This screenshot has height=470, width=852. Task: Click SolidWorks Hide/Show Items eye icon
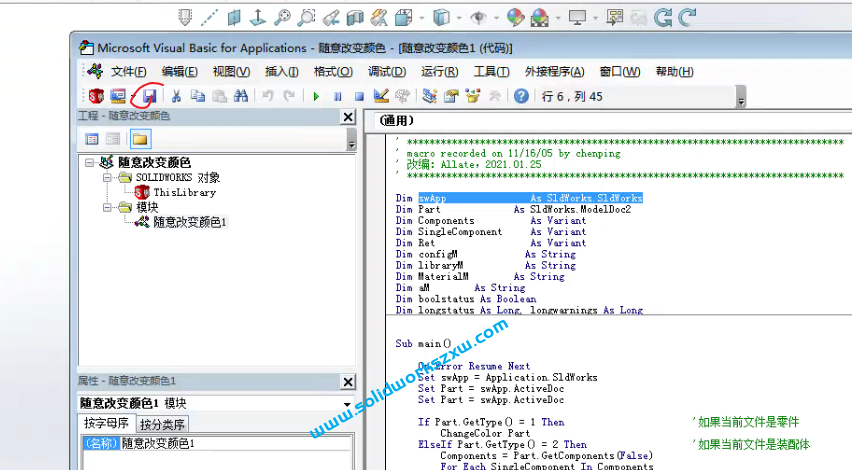(478, 18)
